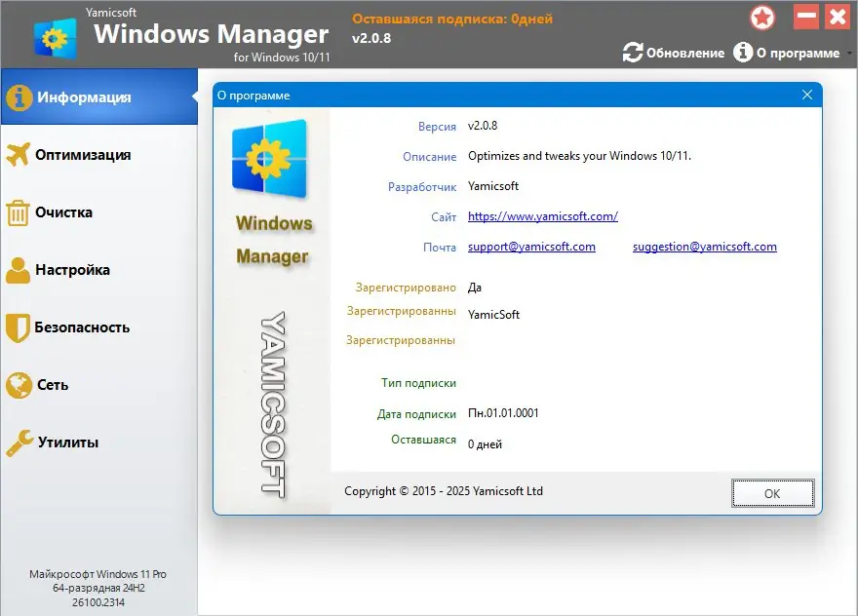Close the Windows Manager main window
The height and width of the screenshot is (616, 858).
(x=838, y=17)
